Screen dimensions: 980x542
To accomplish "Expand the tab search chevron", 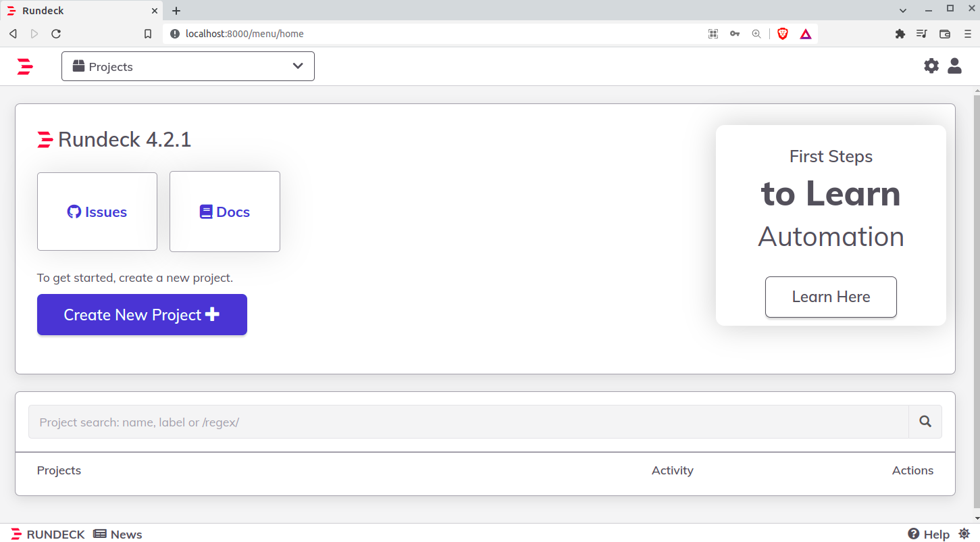I will 903,10.
